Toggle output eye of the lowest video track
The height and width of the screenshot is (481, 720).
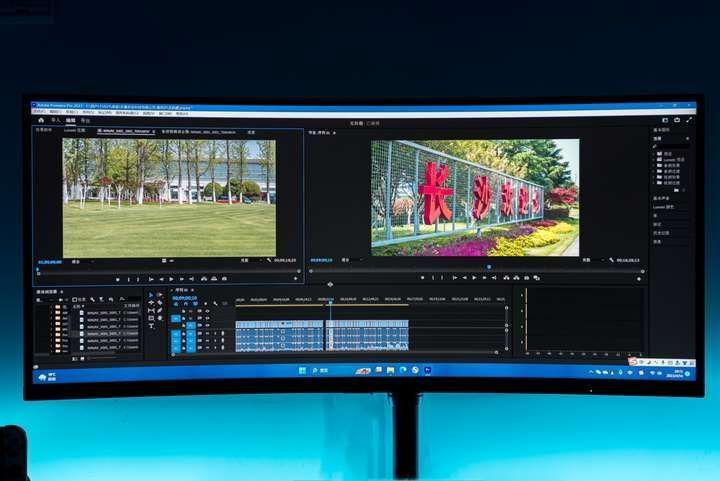click(207, 325)
